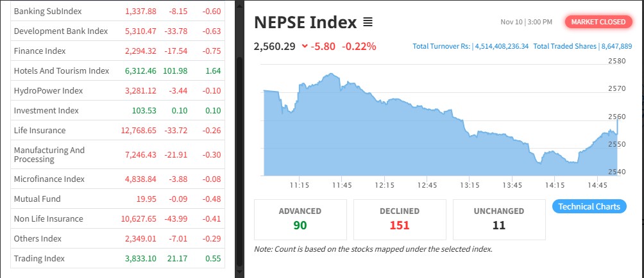Click the Declined stocks count box
644x278 pixels.
pyautogui.click(x=400, y=218)
